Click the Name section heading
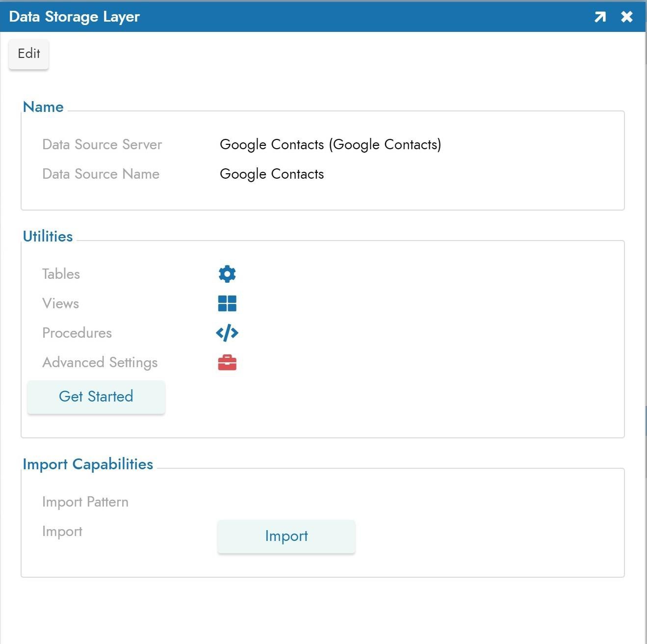647x644 pixels. click(43, 107)
